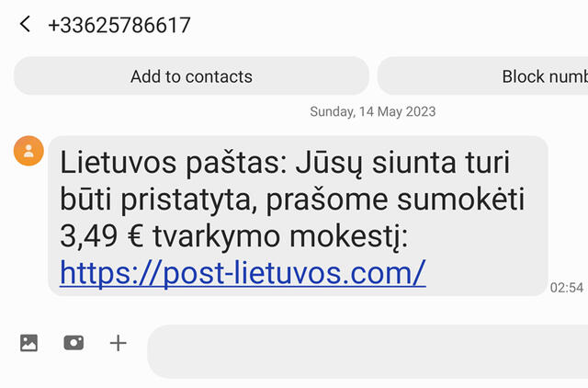Tap 'tvarkymo mokestį:' text in the message
Screen dimensions: 588x388
280,237
